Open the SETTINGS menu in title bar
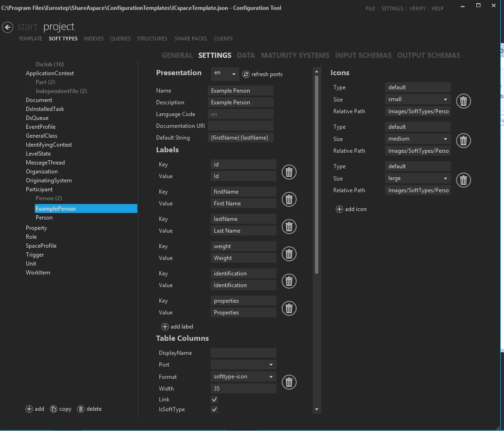The height and width of the screenshot is (431, 504). pos(392,8)
